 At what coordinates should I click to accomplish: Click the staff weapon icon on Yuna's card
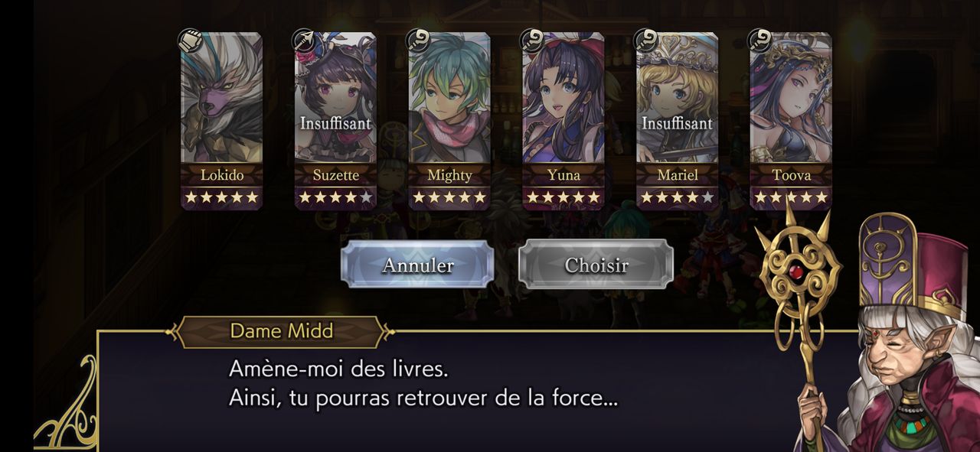click(x=532, y=41)
